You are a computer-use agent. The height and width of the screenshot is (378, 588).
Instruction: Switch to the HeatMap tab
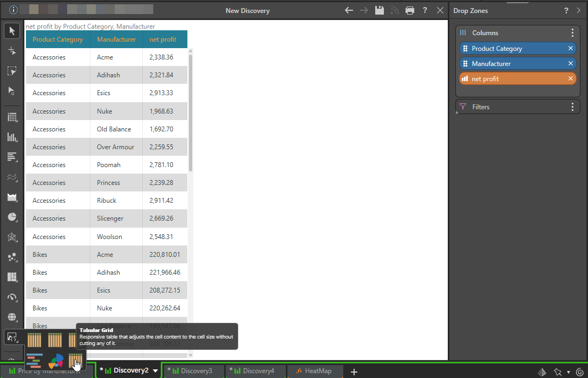[315, 371]
